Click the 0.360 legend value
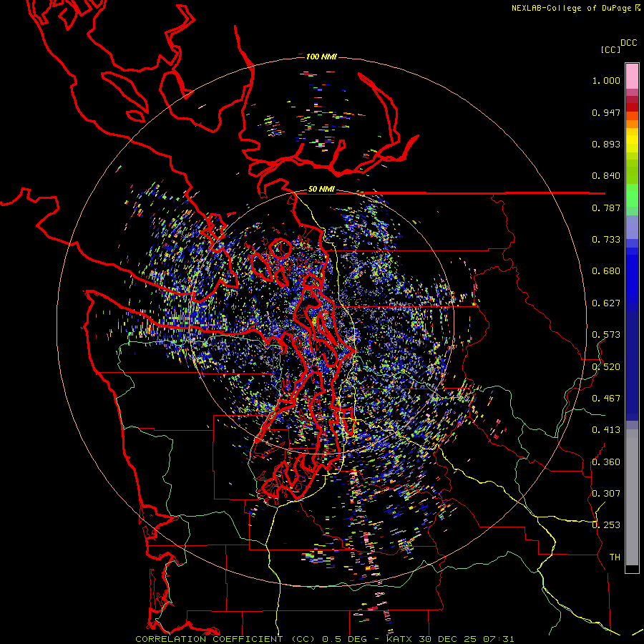 [x=606, y=462]
